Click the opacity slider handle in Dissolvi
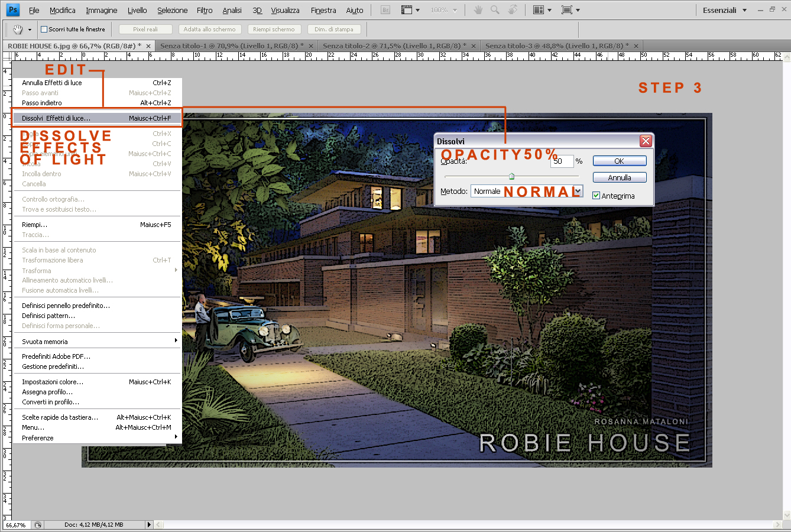This screenshot has height=532, width=791. pyautogui.click(x=512, y=176)
